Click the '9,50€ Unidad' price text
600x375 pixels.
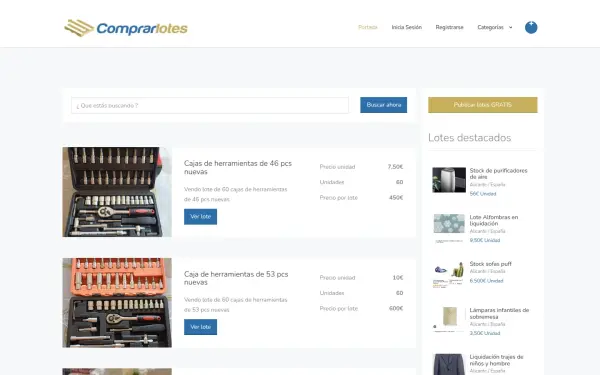pos(484,240)
